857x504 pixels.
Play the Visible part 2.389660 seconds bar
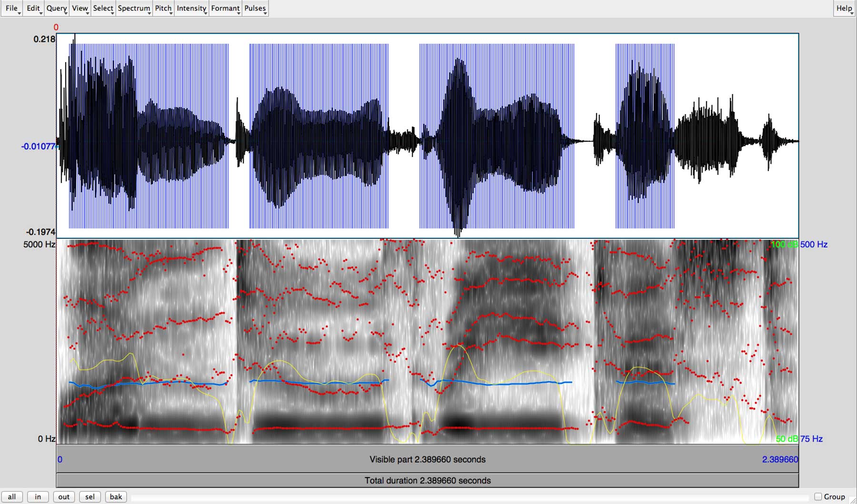click(428, 459)
